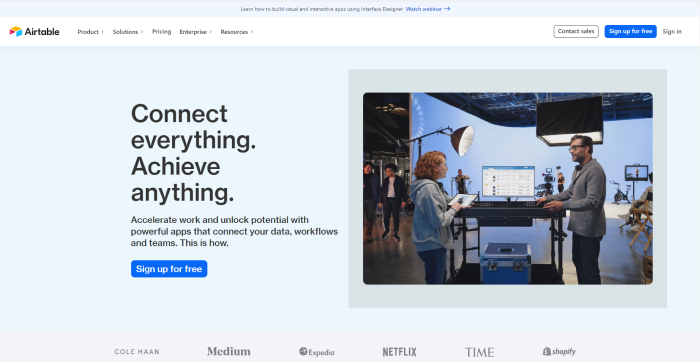
Task: Expand the Resources menu
Action: [237, 32]
